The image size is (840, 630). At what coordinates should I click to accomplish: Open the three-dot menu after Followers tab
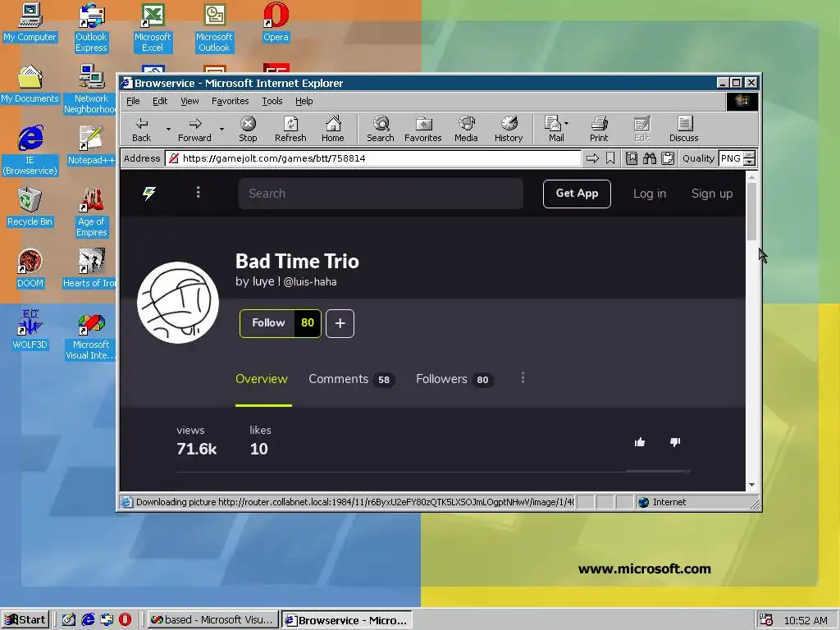[x=523, y=378]
